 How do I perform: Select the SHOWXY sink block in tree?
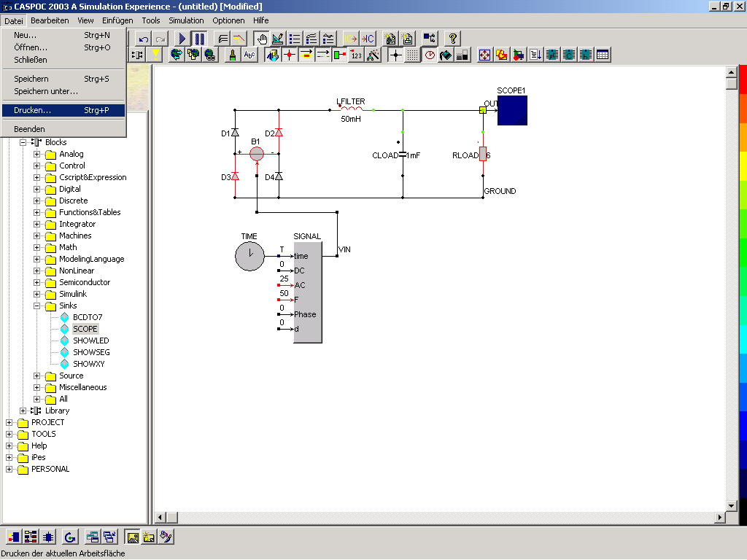pyautogui.click(x=88, y=364)
